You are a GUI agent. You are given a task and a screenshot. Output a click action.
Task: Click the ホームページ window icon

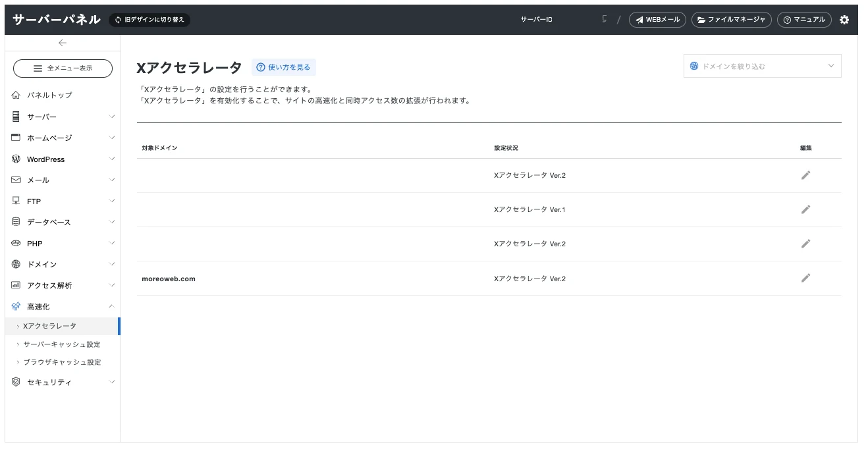[x=16, y=138]
